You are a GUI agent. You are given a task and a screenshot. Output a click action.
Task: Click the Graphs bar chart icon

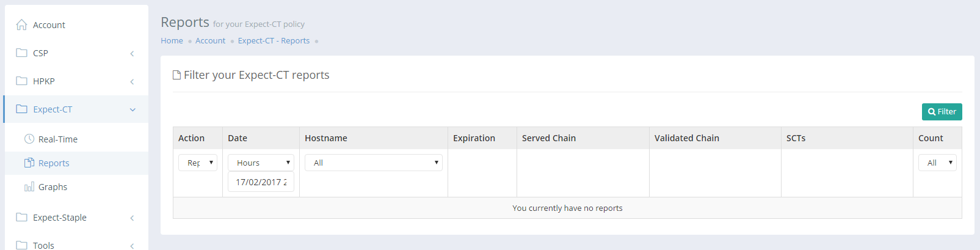(x=29, y=186)
